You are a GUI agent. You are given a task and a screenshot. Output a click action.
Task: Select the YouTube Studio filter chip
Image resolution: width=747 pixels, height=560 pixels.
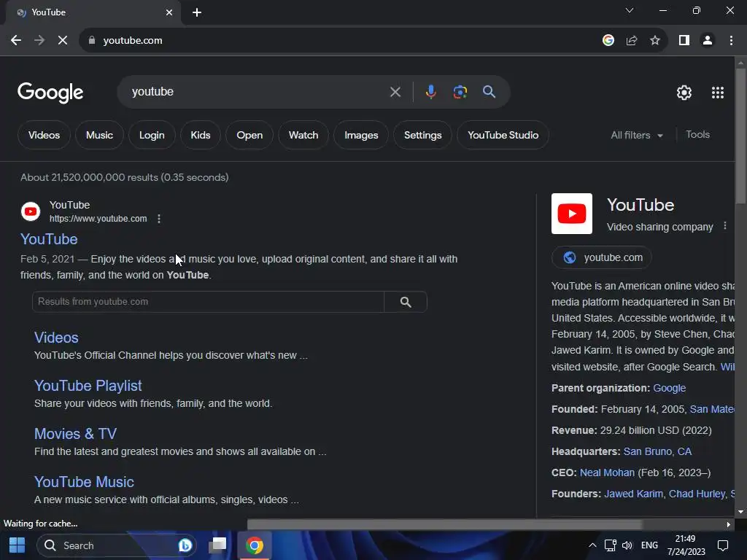point(503,135)
